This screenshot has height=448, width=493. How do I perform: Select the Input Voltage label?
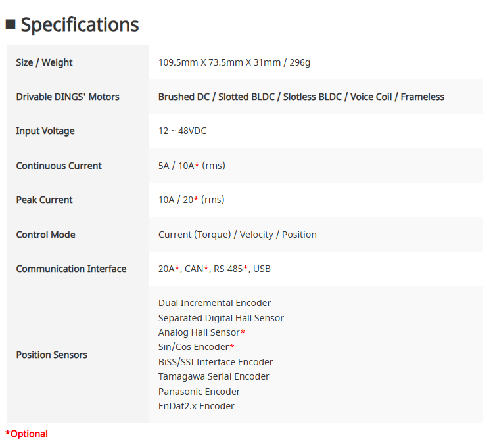[45, 131]
